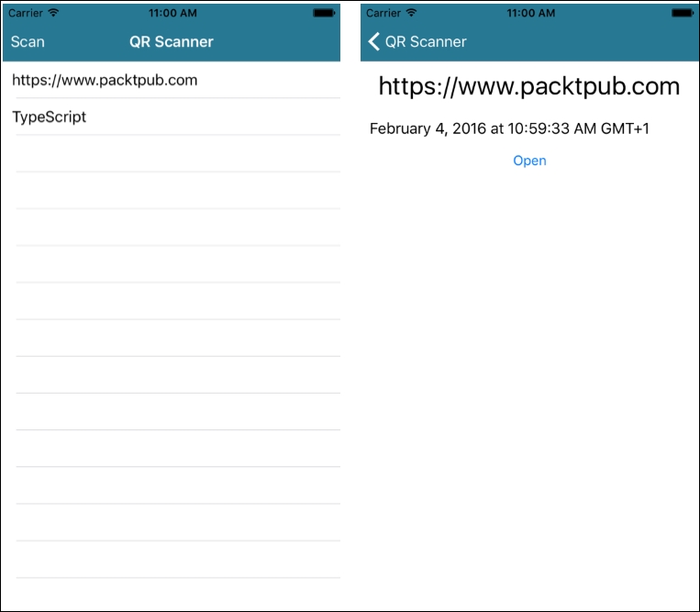Tap the QR Scanner back label on detail screen
This screenshot has width=700, height=612.
click(x=426, y=42)
